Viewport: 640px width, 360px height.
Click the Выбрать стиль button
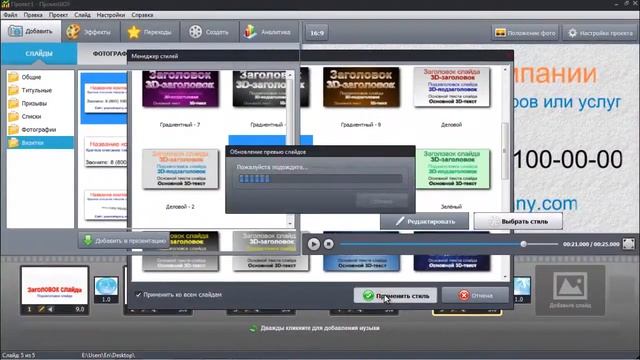518,221
